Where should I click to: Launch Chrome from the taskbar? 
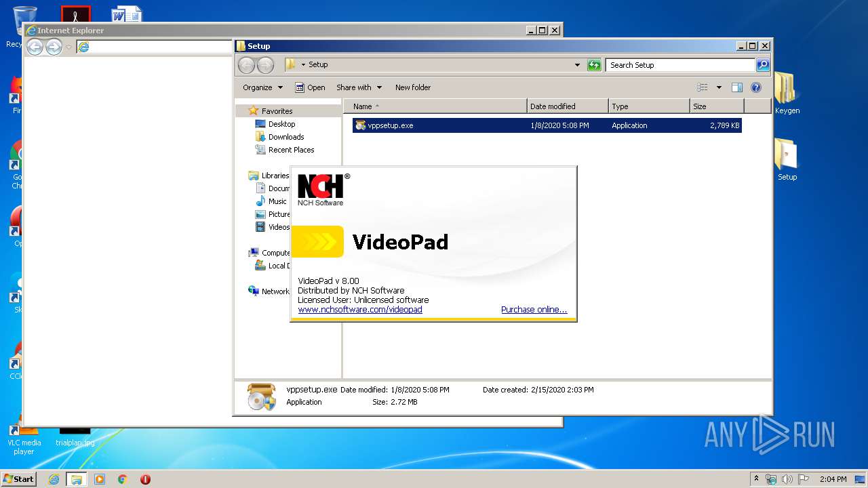(x=123, y=479)
